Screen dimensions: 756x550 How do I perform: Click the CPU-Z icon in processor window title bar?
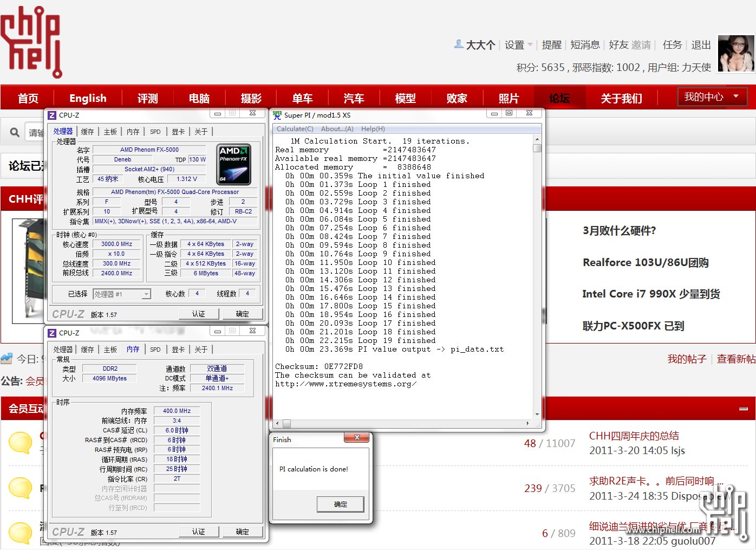pos(52,115)
